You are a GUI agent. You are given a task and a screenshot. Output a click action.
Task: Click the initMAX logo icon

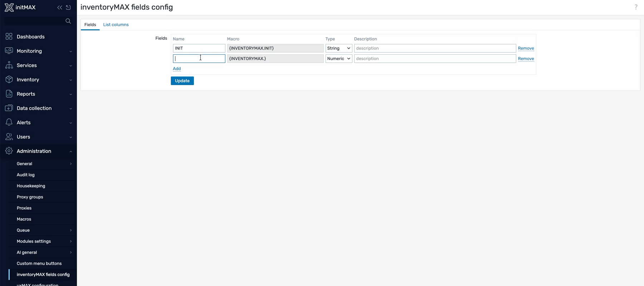(x=9, y=7)
